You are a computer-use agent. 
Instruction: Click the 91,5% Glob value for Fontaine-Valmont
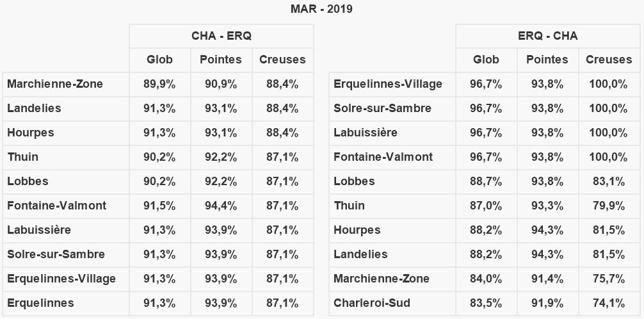[159, 206]
